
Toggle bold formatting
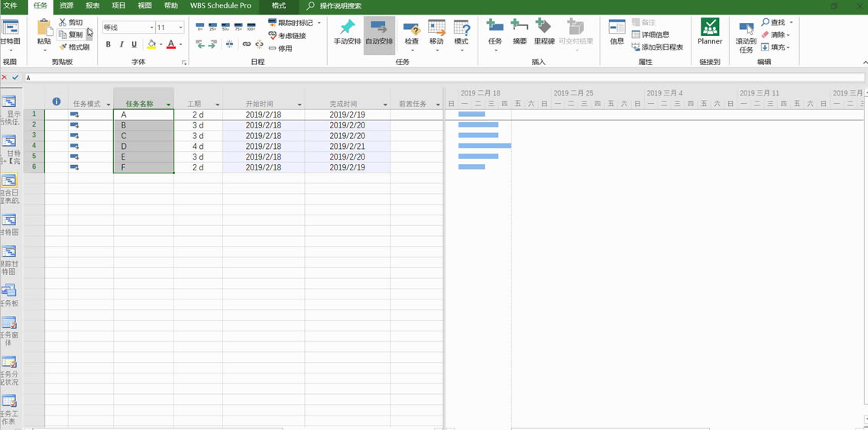(x=108, y=45)
